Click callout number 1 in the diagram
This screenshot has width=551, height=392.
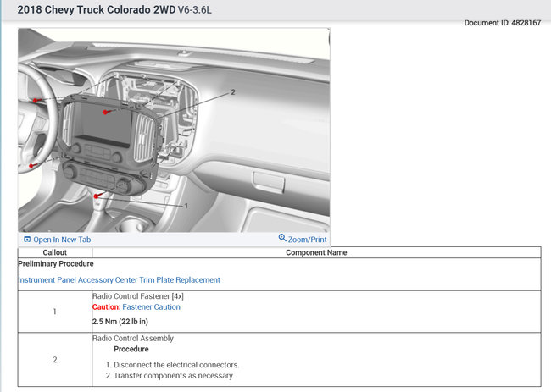tap(185, 206)
